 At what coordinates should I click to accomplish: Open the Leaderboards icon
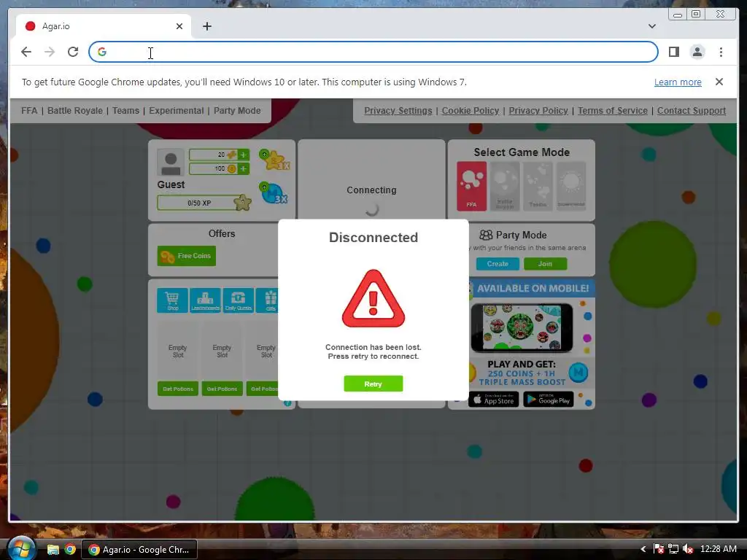205,300
